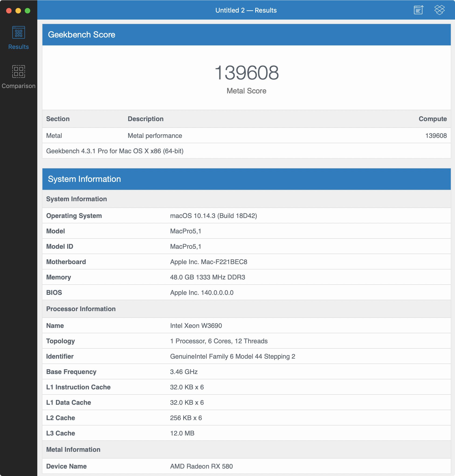Open the Comparison sidebar icon
This screenshot has width=455, height=476.
(18, 71)
